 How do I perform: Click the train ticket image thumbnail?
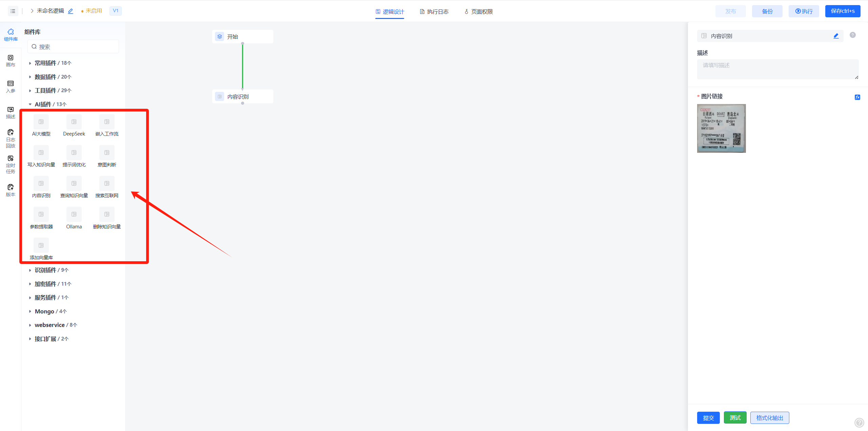721,128
